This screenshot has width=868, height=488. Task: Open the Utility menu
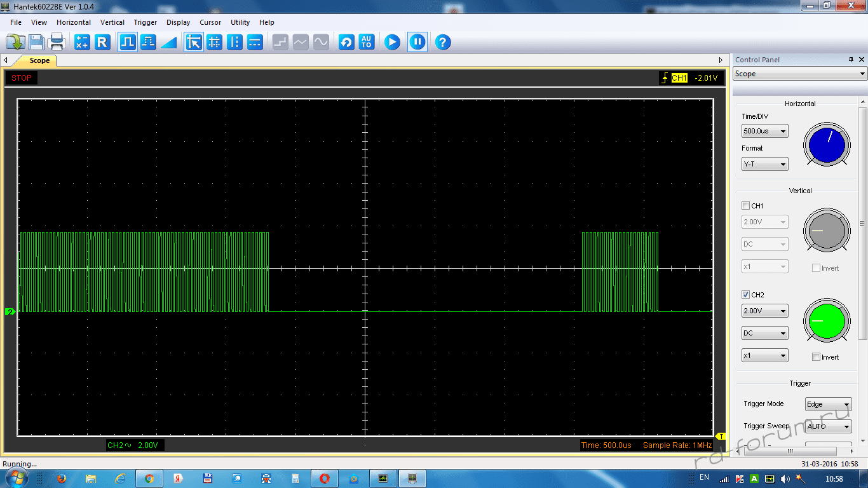click(240, 22)
